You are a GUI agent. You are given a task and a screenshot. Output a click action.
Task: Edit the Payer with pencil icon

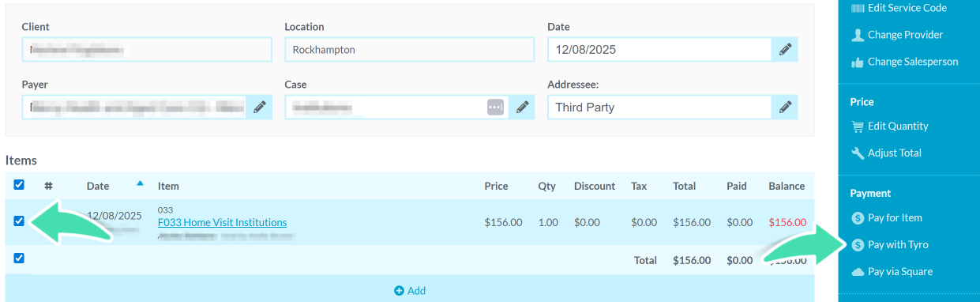point(259,107)
